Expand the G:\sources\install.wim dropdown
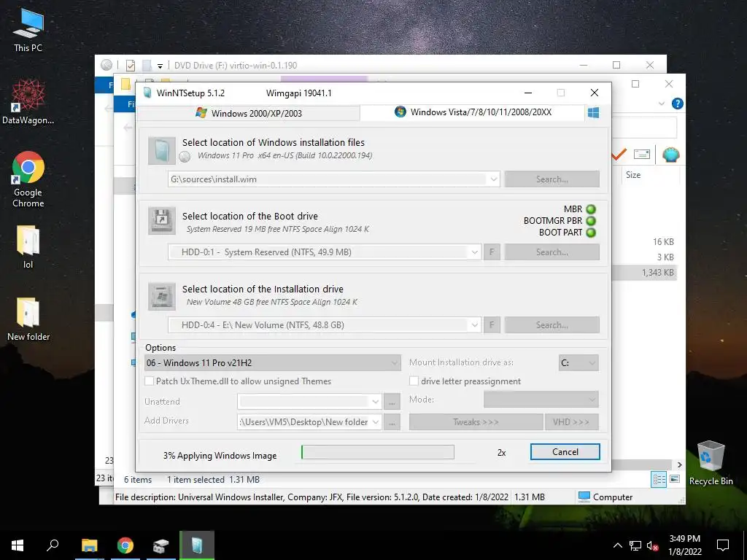747x560 pixels. pyautogui.click(x=494, y=179)
